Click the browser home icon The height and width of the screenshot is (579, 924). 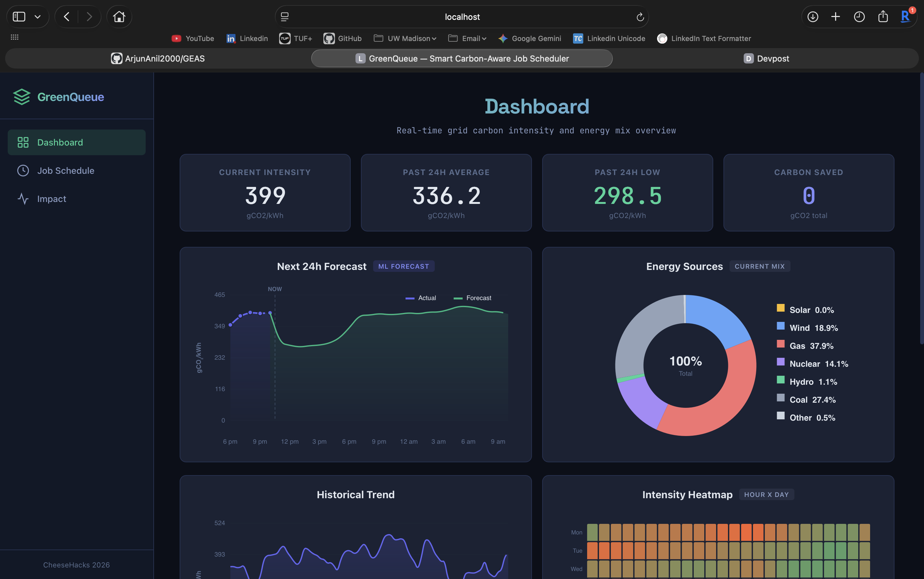pos(119,17)
